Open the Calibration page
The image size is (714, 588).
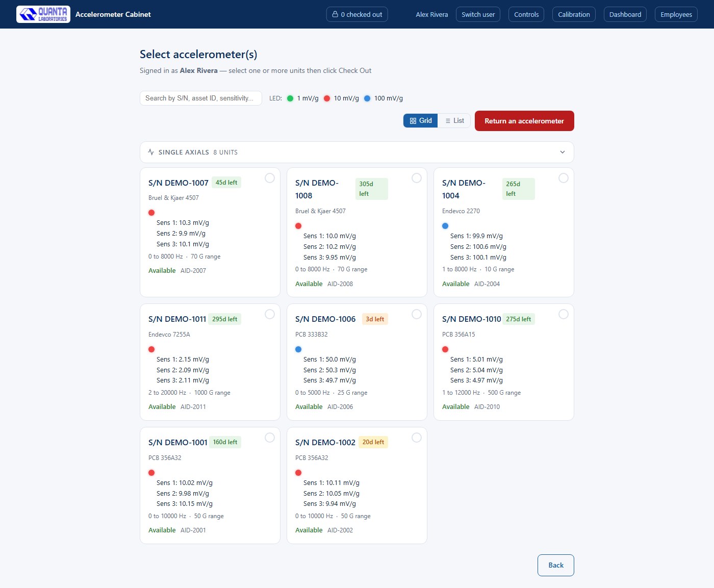574,14
